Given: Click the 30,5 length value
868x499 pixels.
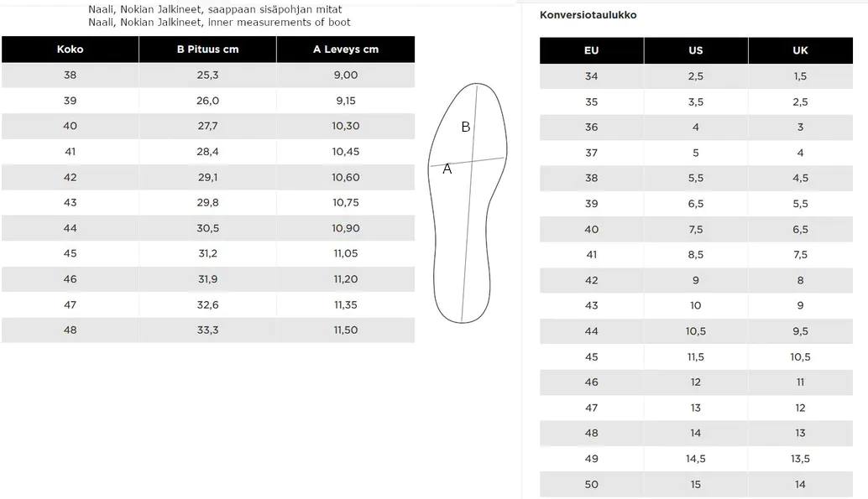Looking at the screenshot, I should tap(207, 229).
